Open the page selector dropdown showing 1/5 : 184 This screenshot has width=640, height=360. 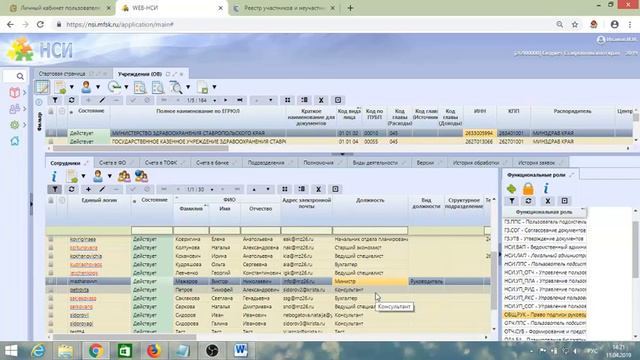pyautogui.click(x=215, y=100)
